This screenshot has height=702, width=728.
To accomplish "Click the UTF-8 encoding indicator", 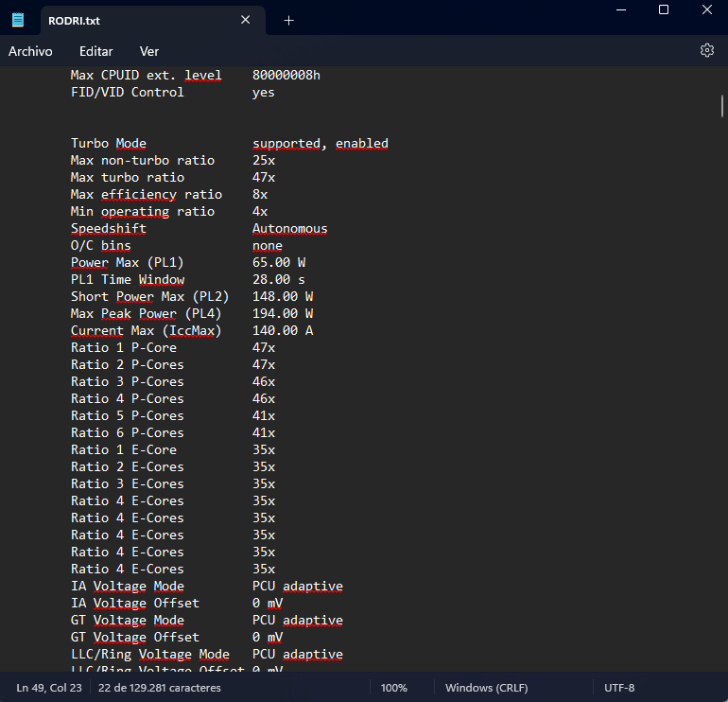I will (x=619, y=688).
